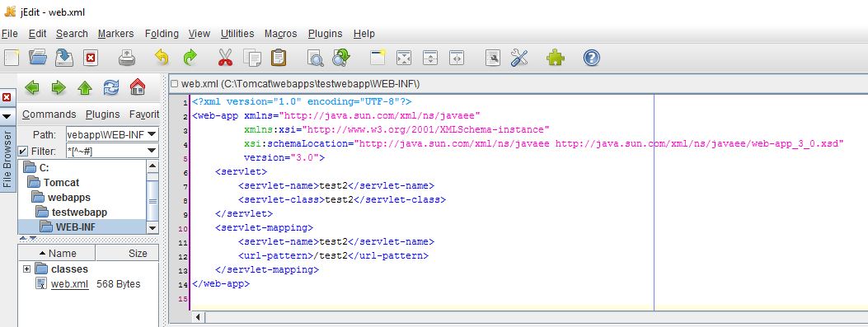Open the View menu
The height and width of the screenshot is (327, 868).
tap(199, 34)
